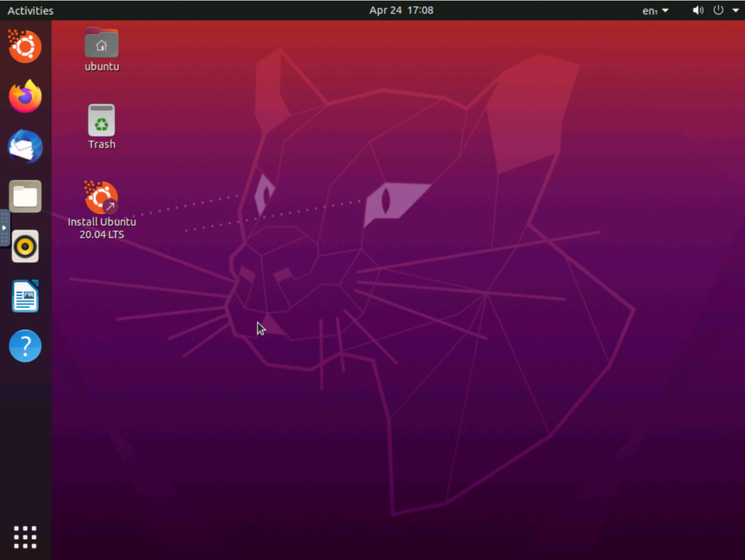This screenshot has height=560, width=745.
Task: Launch the Ubuntu installer from the dock
Action: click(x=25, y=47)
